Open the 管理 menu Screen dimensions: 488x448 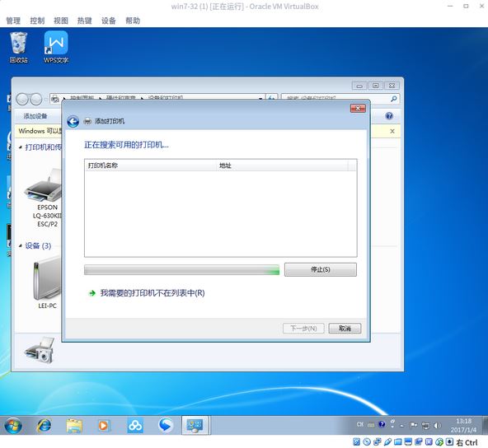(x=13, y=21)
